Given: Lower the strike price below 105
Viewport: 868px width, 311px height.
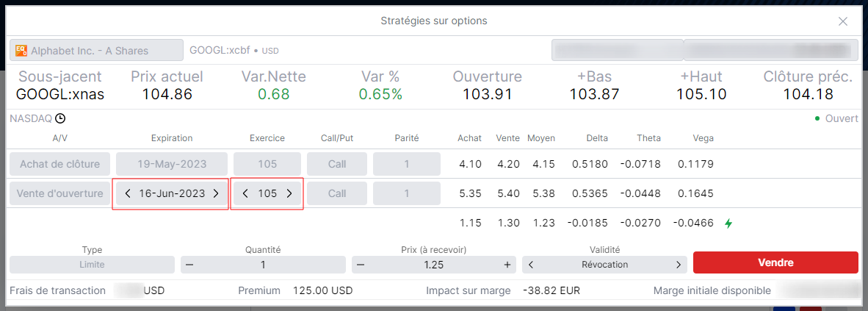Looking at the screenshot, I should click(x=245, y=193).
